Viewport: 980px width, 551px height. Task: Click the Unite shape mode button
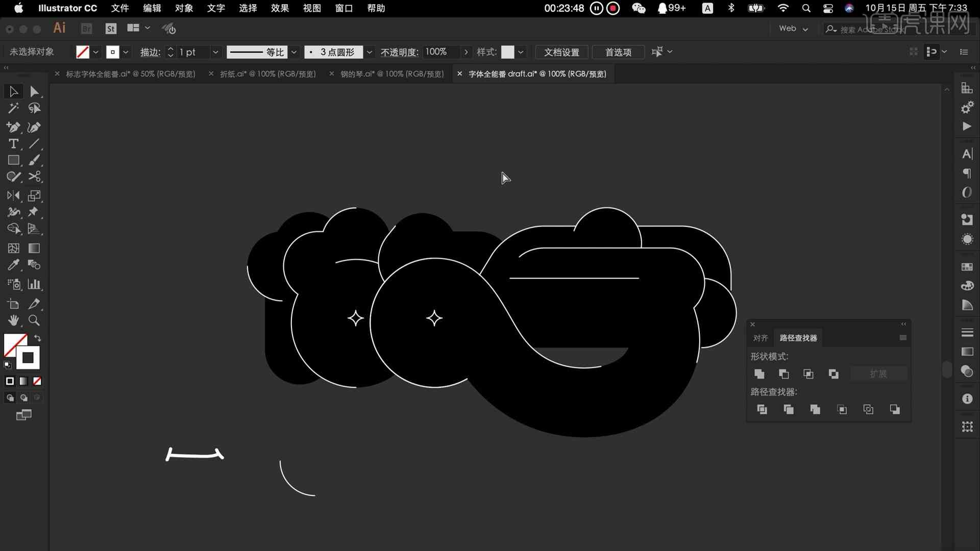[x=759, y=373]
